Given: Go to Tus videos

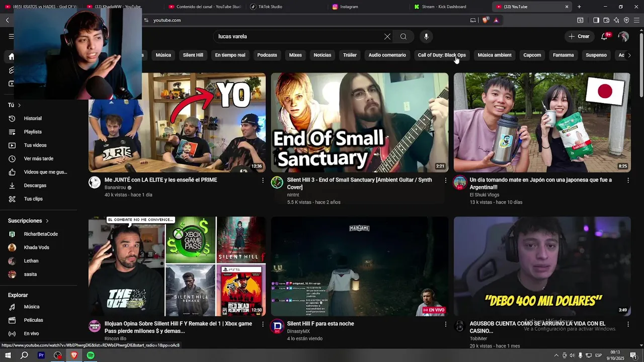Looking at the screenshot, I should 35,145.
